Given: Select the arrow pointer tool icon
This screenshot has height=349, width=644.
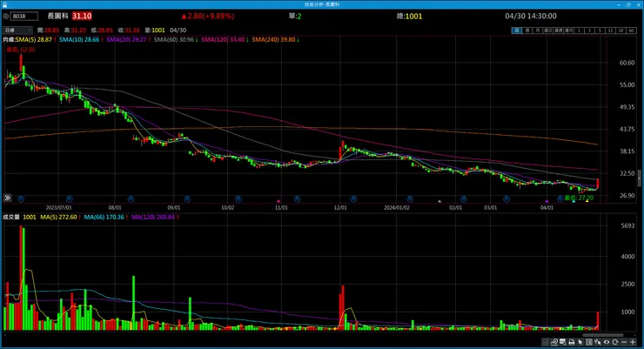Looking at the screenshot, I should (580, 342).
